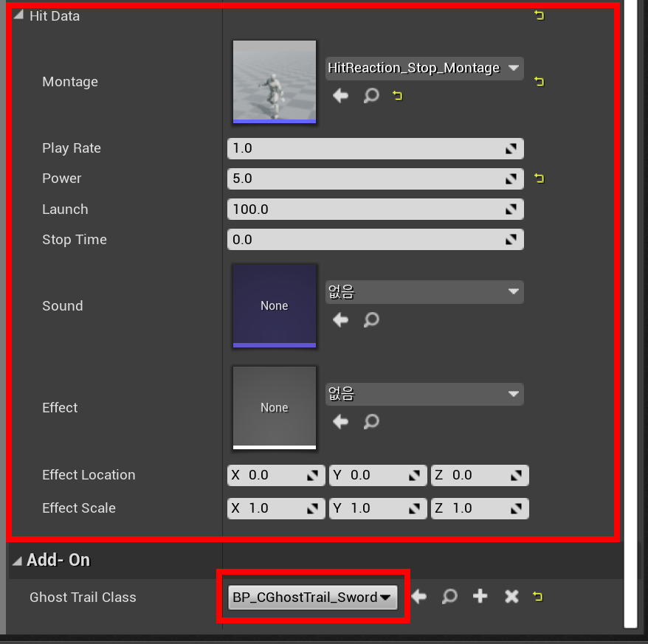Use selected asset for Ghost Trail Class

point(419,597)
